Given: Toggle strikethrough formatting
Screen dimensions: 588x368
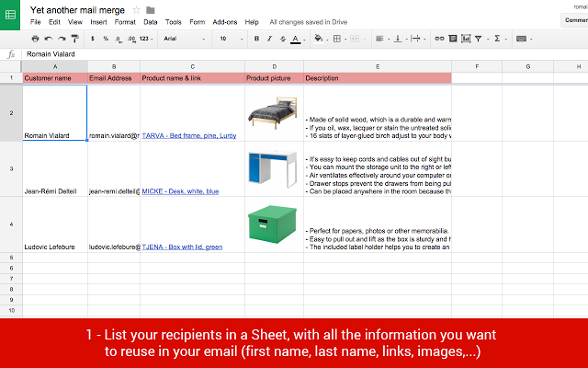Looking at the screenshot, I should [283, 39].
